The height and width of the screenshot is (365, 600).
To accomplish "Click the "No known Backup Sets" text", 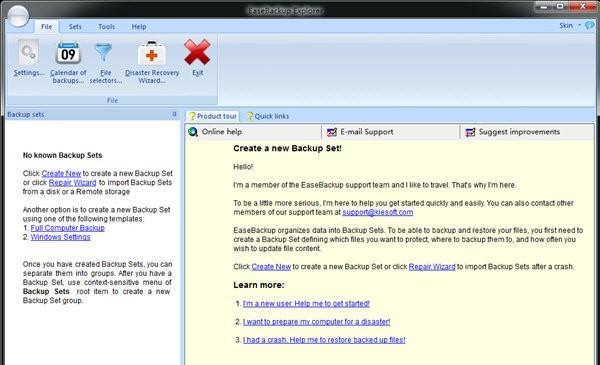I will 62,155.
